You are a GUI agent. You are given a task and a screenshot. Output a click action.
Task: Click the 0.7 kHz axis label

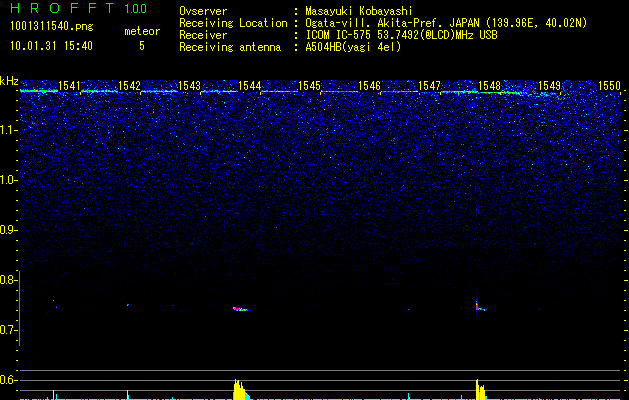(8, 330)
